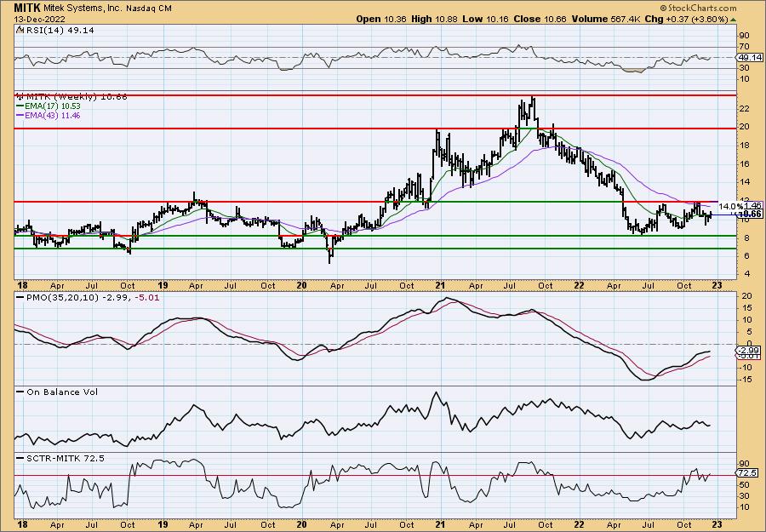Click year label '20' on bottom time axis
The height and width of the screenshot is (532, 766).
click(x=301, y=525)
